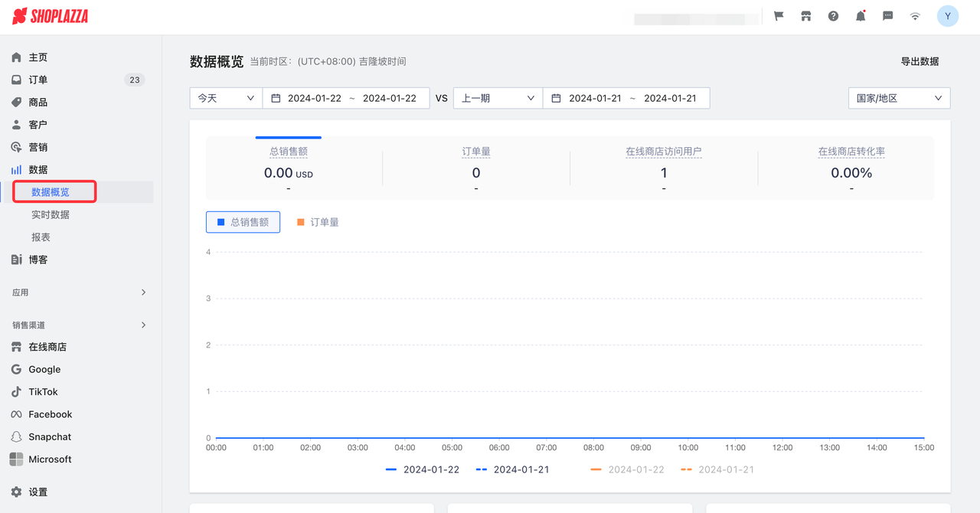Open the 今天 date range dropdown
980x513 pixels.
pos(225,98)
